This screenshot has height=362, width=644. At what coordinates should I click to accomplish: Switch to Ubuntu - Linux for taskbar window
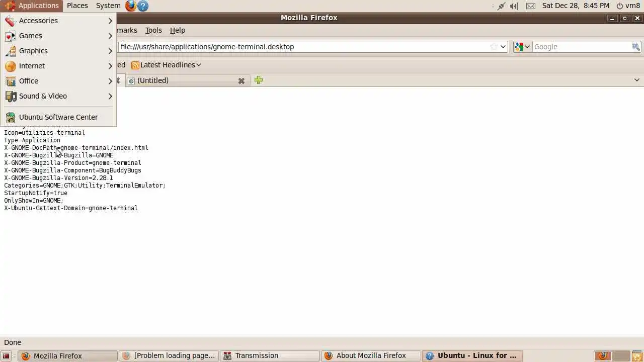coord(472,356)
